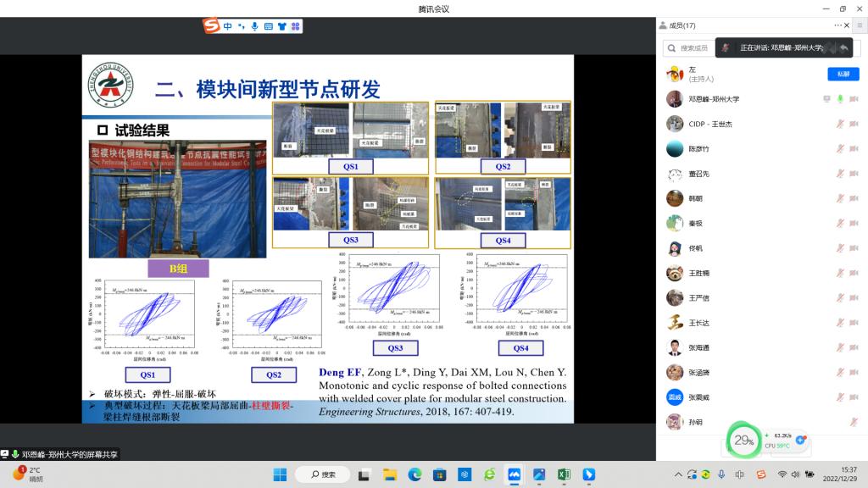Open the members panel more options (…)

click(x=838, y=25)
